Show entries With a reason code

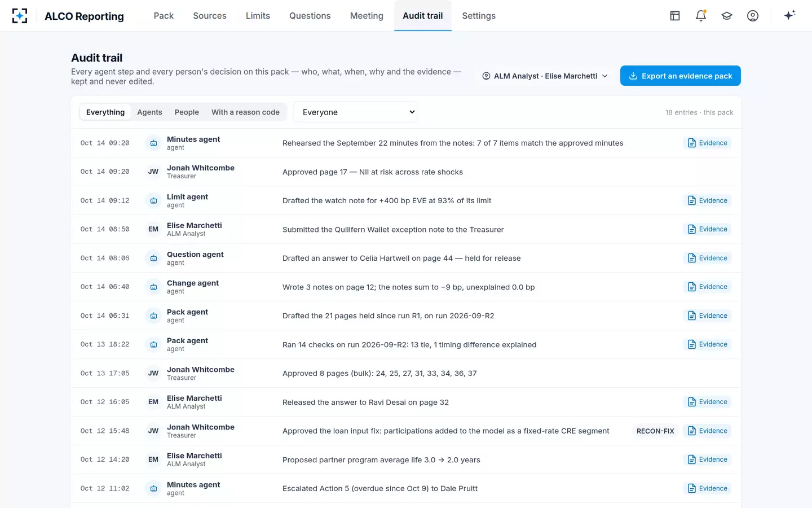point(245,112)
